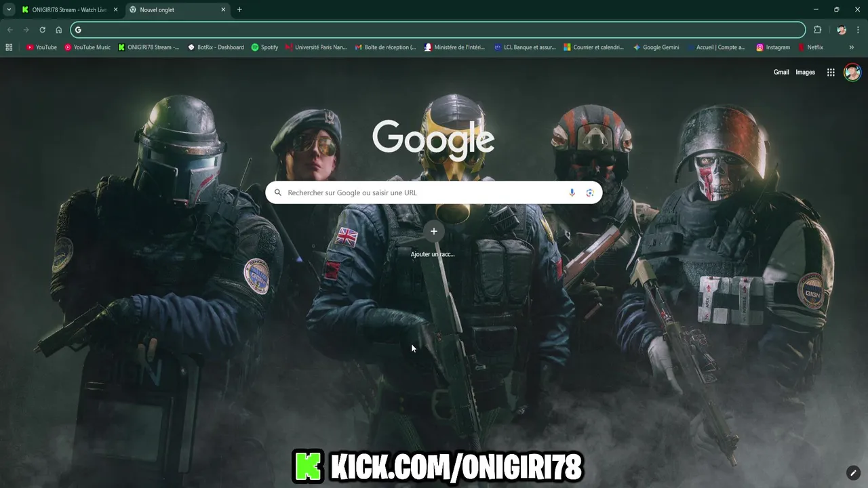868x488 pixels.
Task: Add a shortcut with the plus button
Action: [x=434, y=231]
